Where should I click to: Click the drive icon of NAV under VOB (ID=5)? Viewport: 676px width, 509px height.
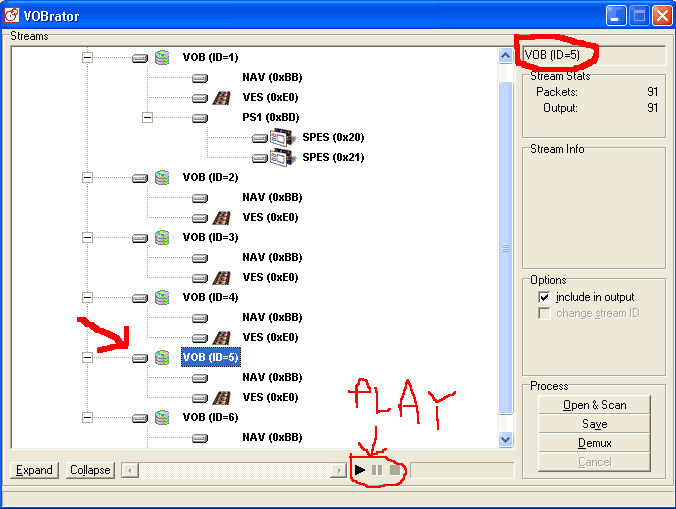pos(200,378)
